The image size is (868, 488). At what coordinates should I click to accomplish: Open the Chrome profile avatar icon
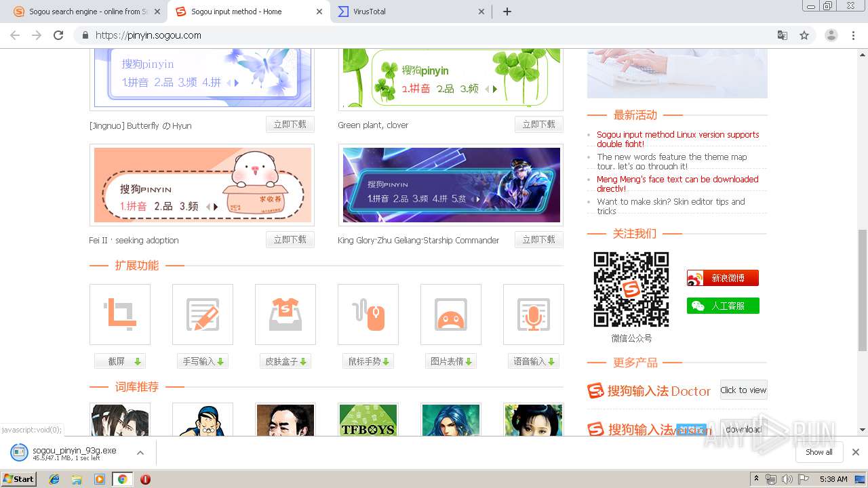[831, 35]
